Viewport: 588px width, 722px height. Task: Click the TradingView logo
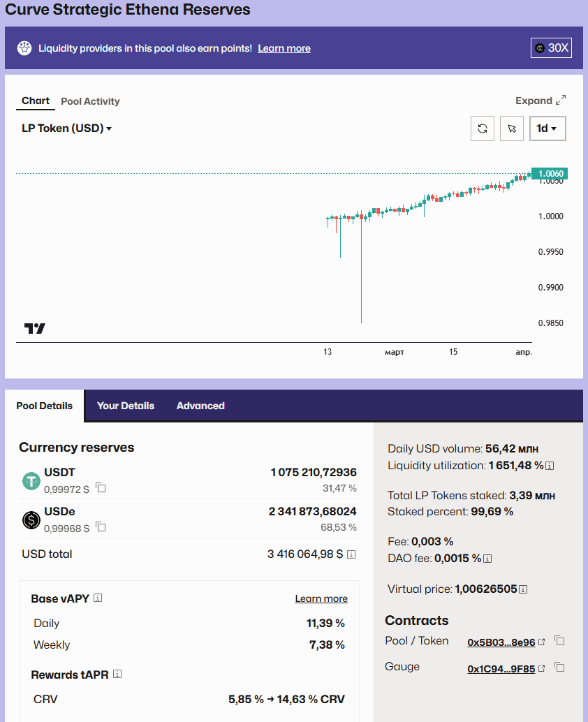(x=34, y=328)
